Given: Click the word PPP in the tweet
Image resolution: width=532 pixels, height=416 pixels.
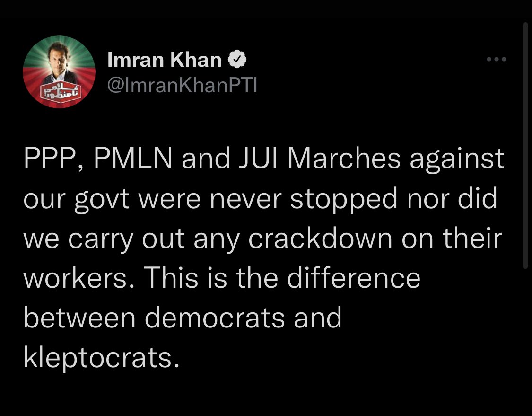Looking at the screenshot, I should tap(53, 159).
